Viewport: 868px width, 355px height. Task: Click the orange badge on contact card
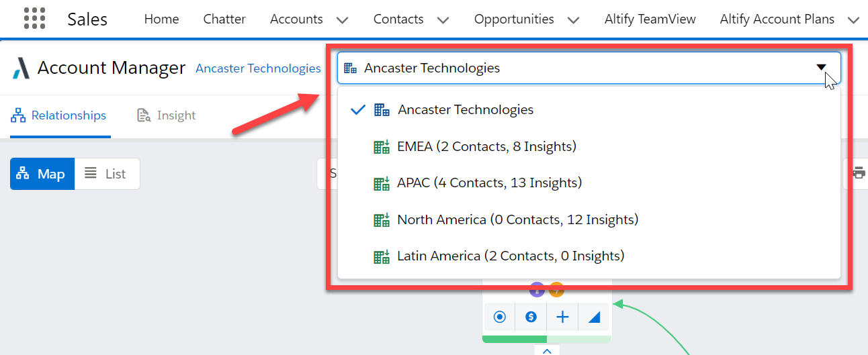(556, 291)
